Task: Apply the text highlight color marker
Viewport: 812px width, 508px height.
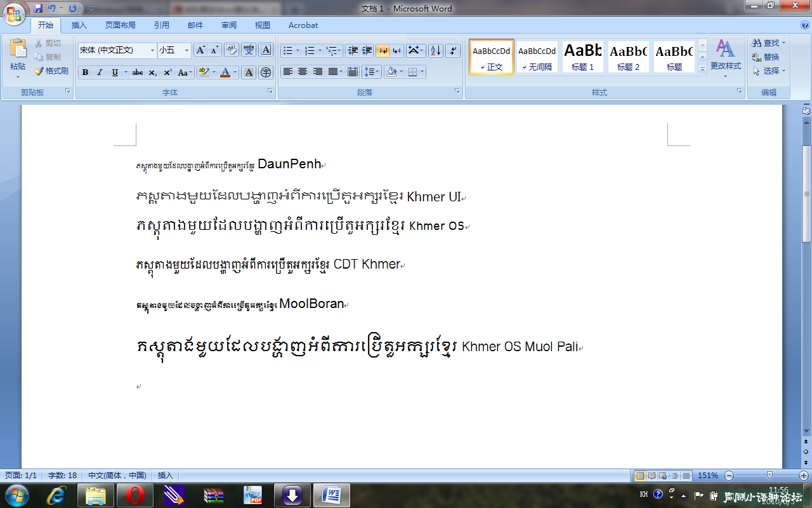Action: (x=203, y=72)
